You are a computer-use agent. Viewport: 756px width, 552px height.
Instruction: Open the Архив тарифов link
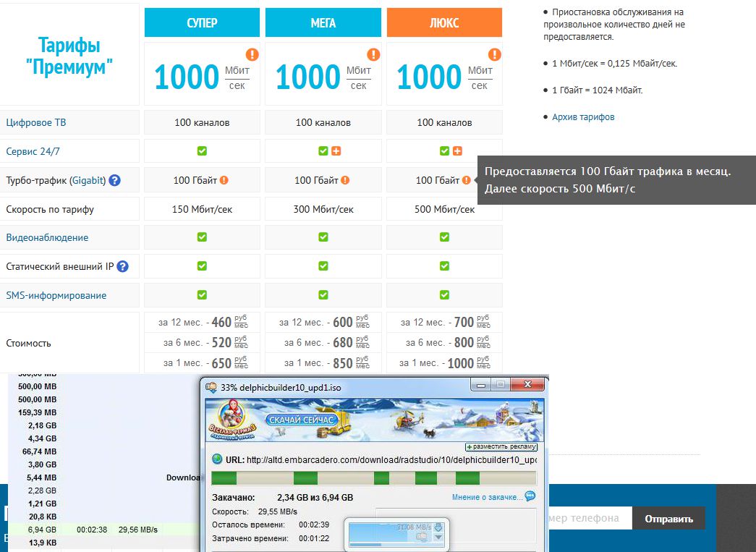[x=583, y=116]
